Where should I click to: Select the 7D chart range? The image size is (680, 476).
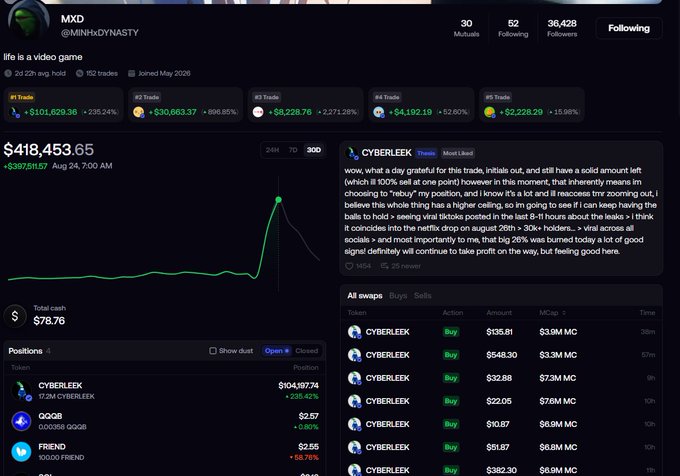[293, 150]
